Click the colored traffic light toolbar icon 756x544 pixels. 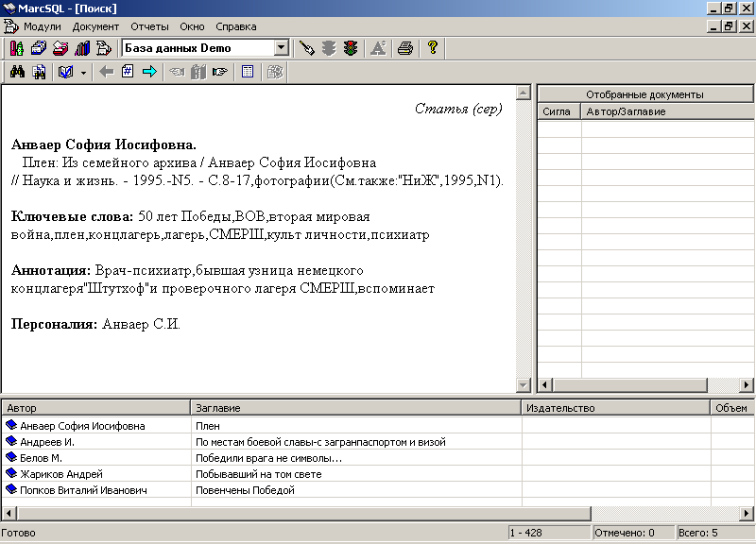tap(351, 48)
